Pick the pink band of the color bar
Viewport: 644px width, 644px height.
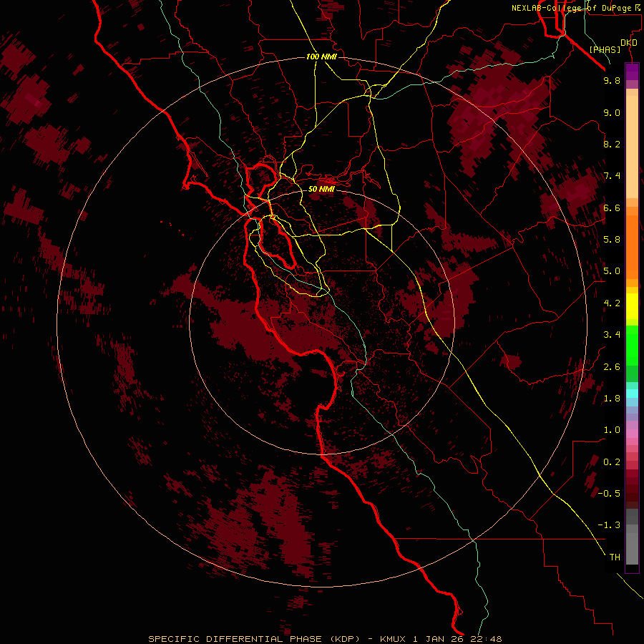[632, 434]
